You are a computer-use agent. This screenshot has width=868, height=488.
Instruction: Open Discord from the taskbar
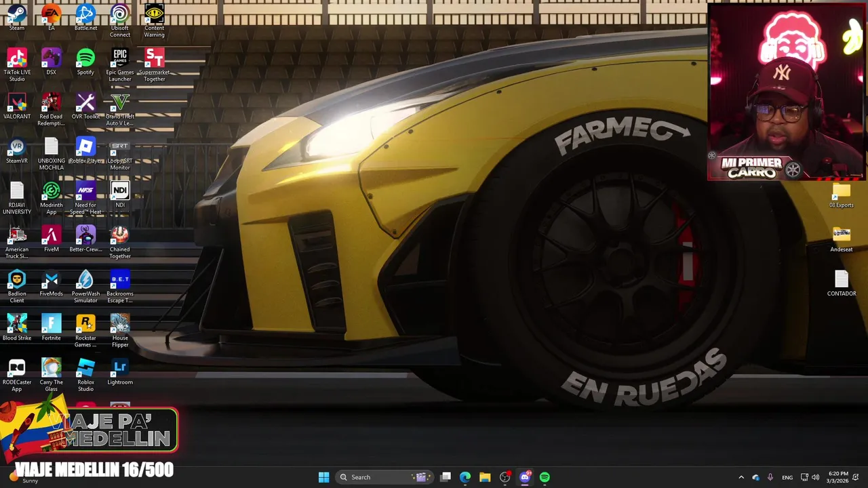[525, 477]
